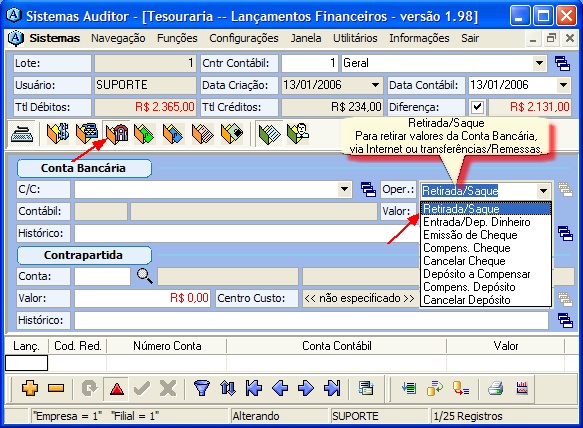The height and width of the screenshot is (428, 583).
Task: Expand the C/C account dropdown arrow
Action: [344, 189]
